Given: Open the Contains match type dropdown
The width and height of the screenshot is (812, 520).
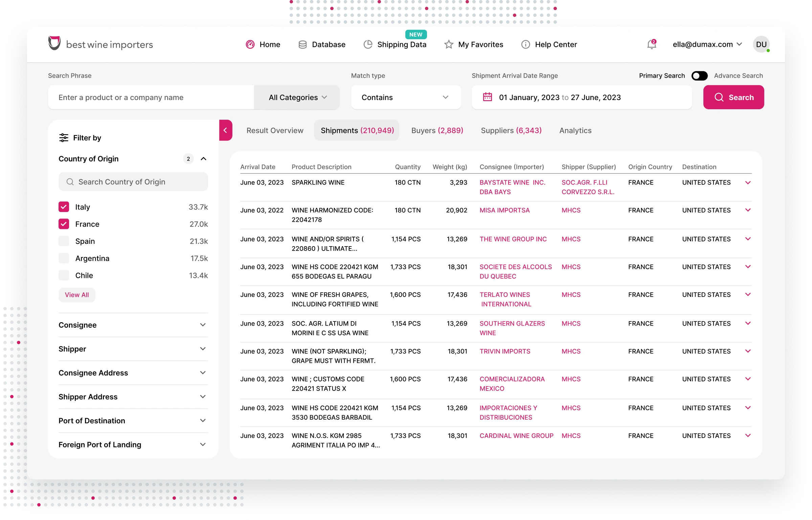Looking at the screenshot, I should (406, 97).
